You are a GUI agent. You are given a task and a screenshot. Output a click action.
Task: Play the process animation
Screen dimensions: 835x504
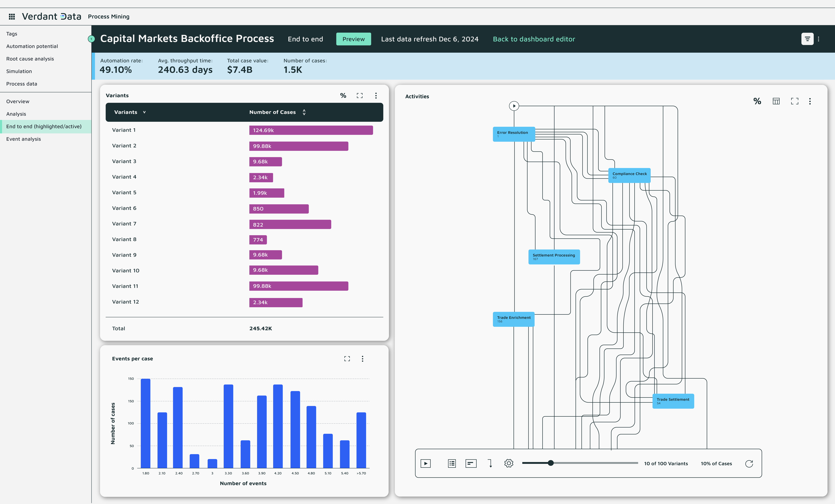(x=426, y=463)
